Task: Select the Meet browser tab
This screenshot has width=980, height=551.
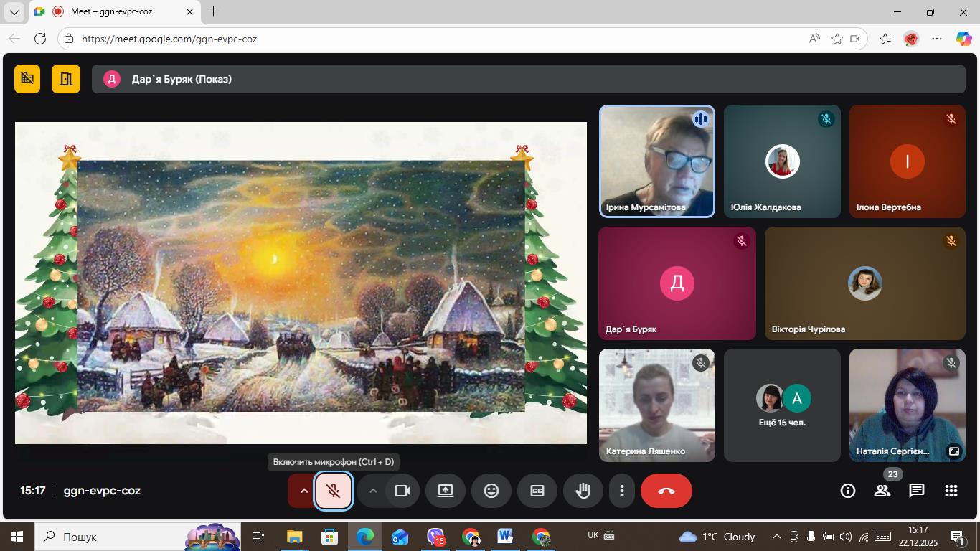Action: (115, 11)
